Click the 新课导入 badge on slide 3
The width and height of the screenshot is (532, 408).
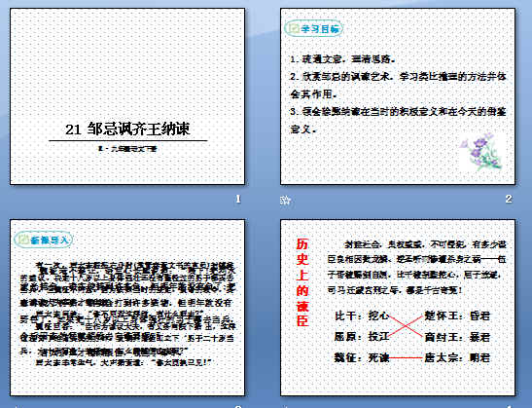(44, 241)
